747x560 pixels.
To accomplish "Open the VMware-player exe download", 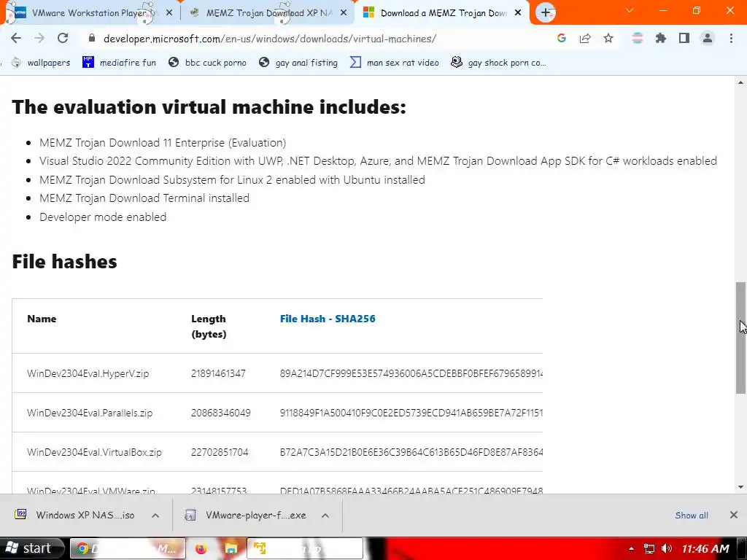I will pyautogui.click(x=245, y=515).
